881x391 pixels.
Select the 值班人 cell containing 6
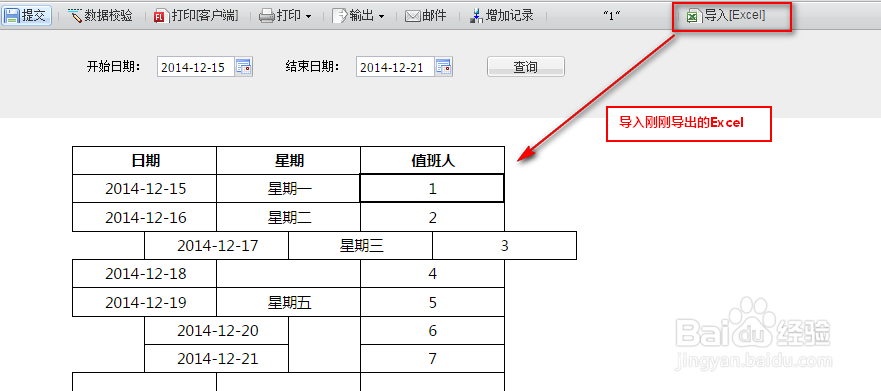click(432, 330)
